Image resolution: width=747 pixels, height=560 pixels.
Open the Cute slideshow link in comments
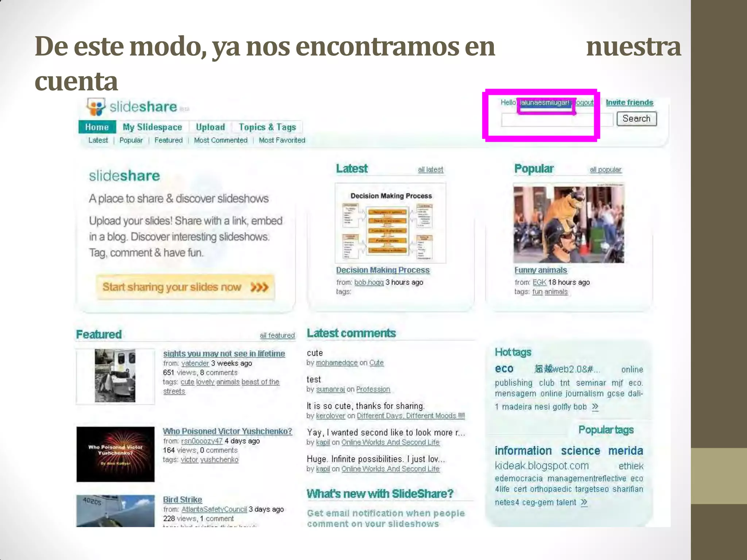pos(376,363)
